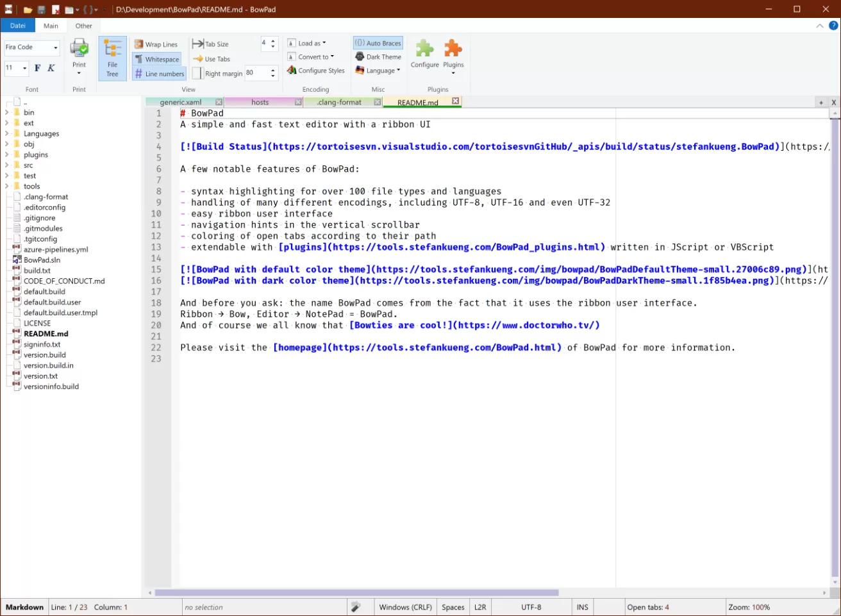841x616 pixels.
Task: Click the italic K font icon
Action: (51, 68)
